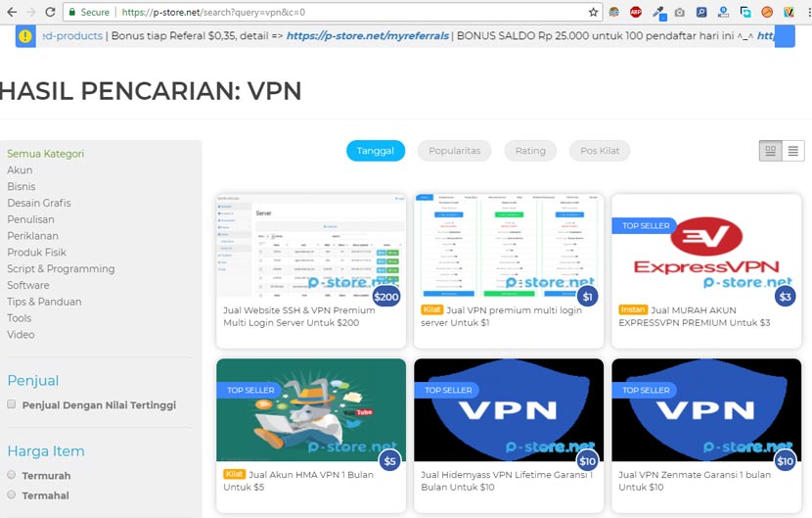Open the blue magnifier search extension
Image resolution: width=812 pixels, height=518 pixels.
[701, 12]
